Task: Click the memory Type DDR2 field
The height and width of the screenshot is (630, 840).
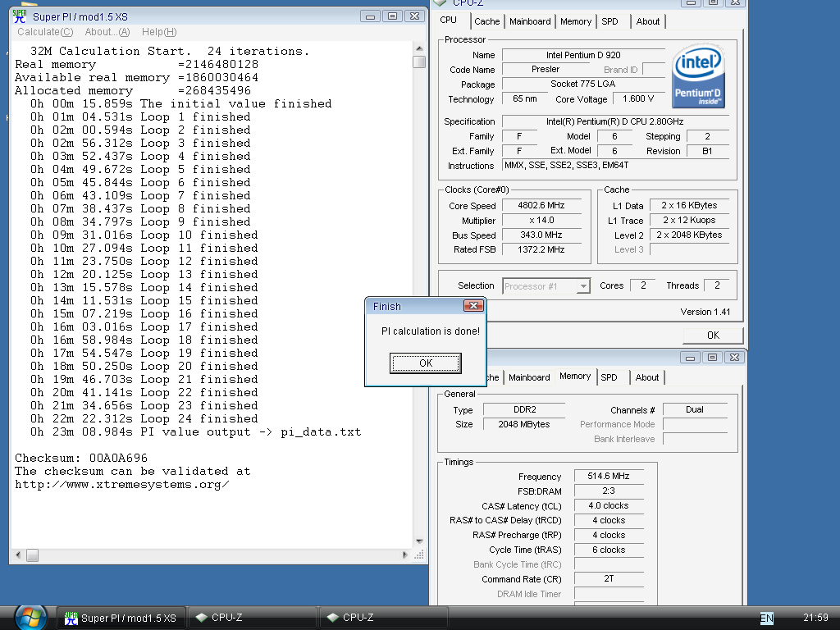Action: [x=524, y=410]
